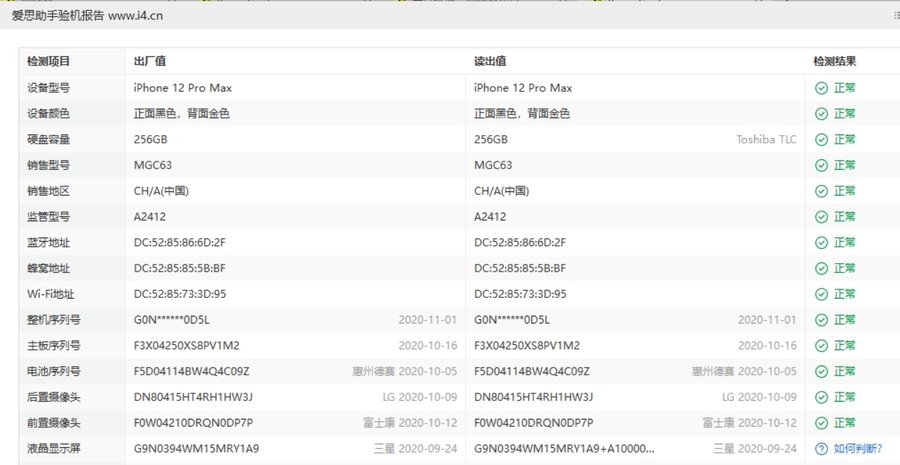Select the 液晶显示屏 row label
This screenshot has height=465, width=900.
point(53,448)
